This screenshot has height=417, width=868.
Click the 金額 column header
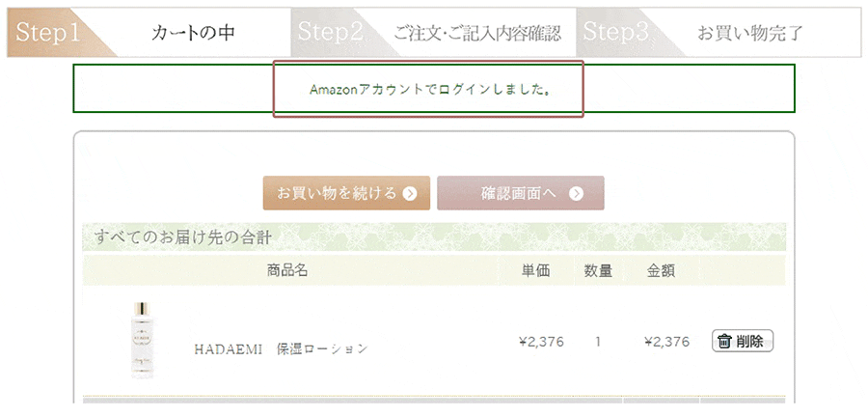coord(661,271)
